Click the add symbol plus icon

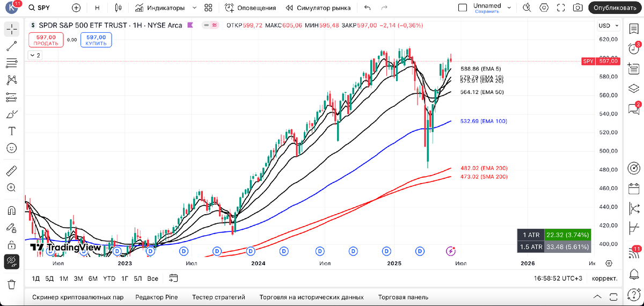[x=76, y=8]
